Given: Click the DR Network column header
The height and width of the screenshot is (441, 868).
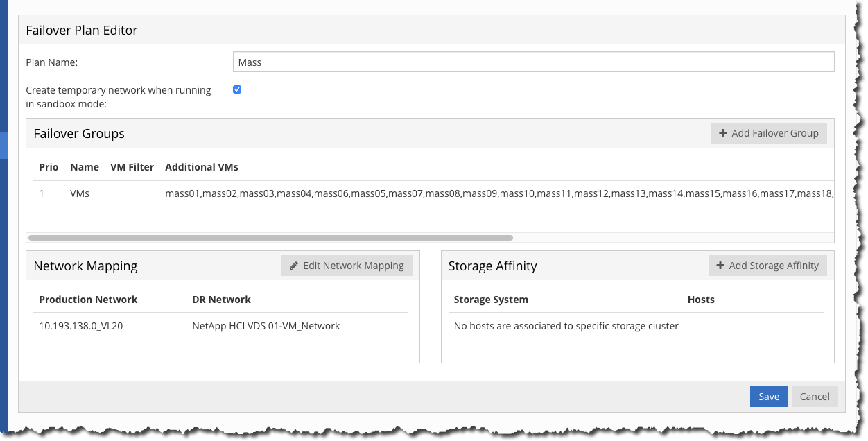Looking at the screenshot, I should coord(221,300).
